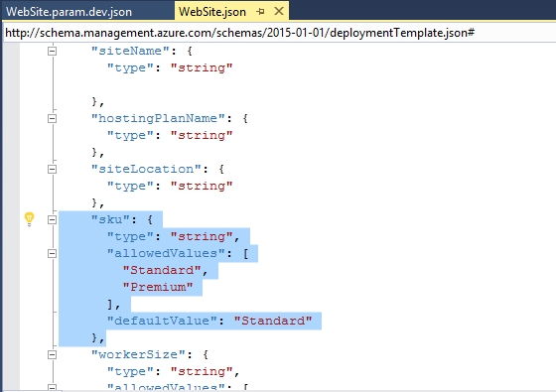Click the "hostingPlanName" key text

(158, 118)
